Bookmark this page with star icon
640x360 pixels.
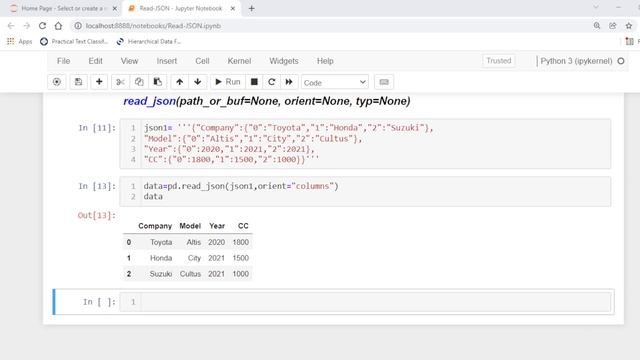629,26
